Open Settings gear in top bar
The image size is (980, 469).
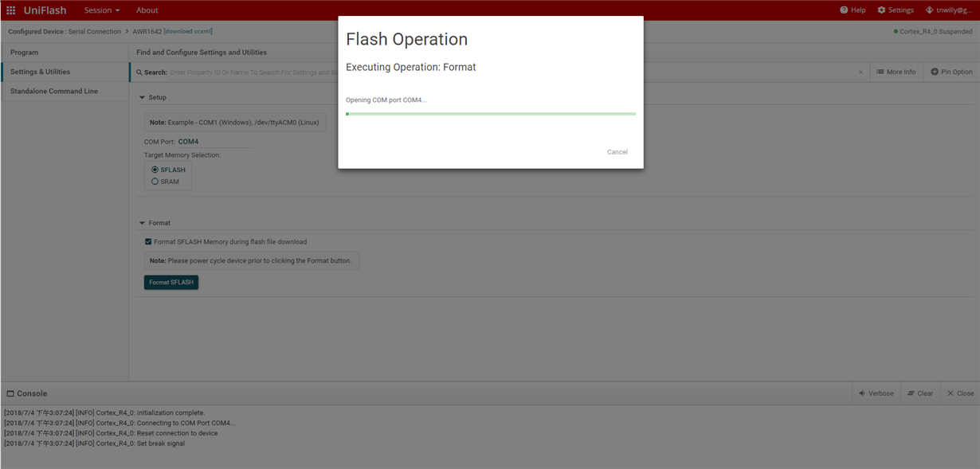click(x=896, y=10)
